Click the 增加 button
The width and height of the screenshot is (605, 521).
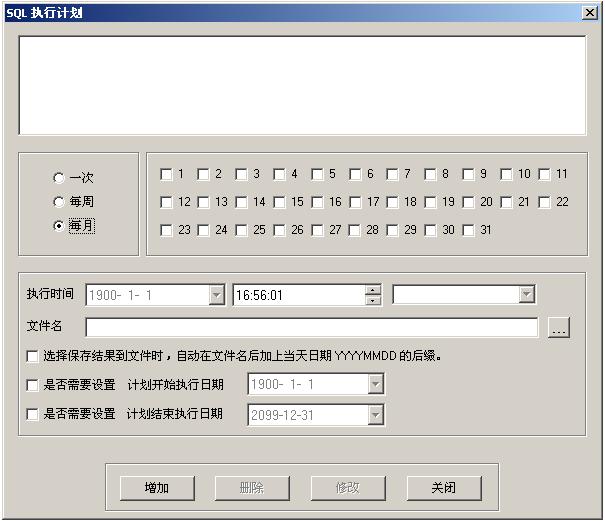tap(157, 488)
